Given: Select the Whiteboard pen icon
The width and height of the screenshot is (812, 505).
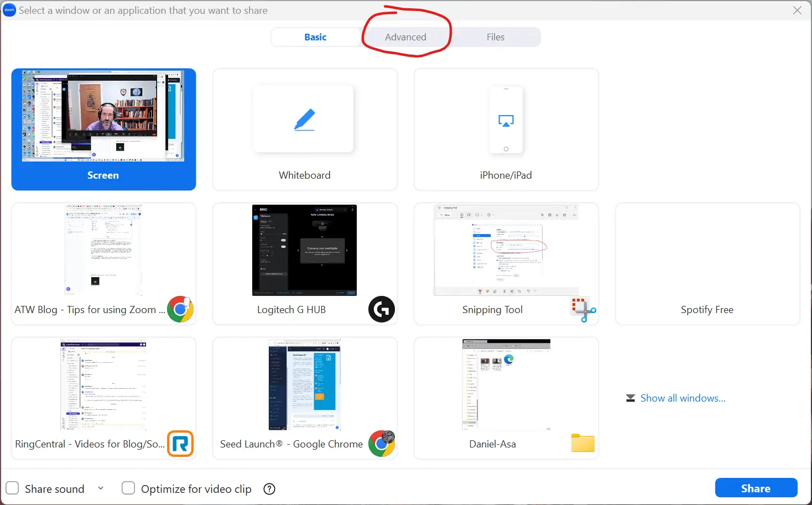Looking at the screenshot, I should [x=304, y=118].
